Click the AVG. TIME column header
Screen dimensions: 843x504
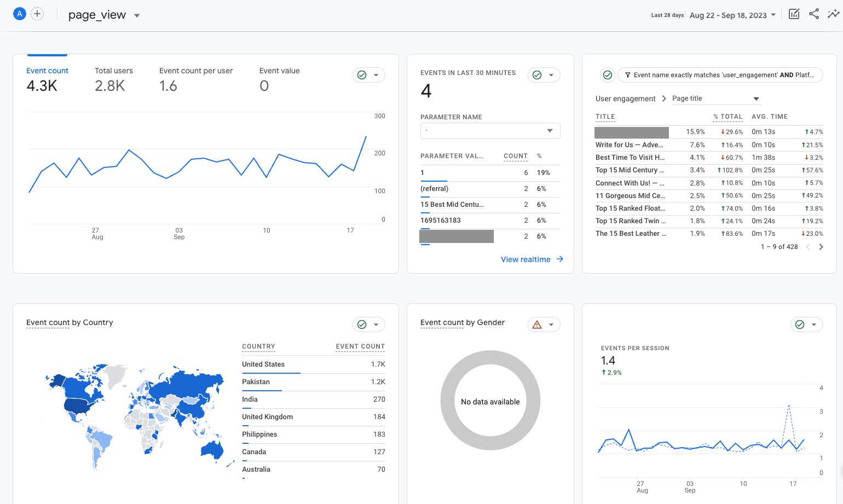(770, 117)
